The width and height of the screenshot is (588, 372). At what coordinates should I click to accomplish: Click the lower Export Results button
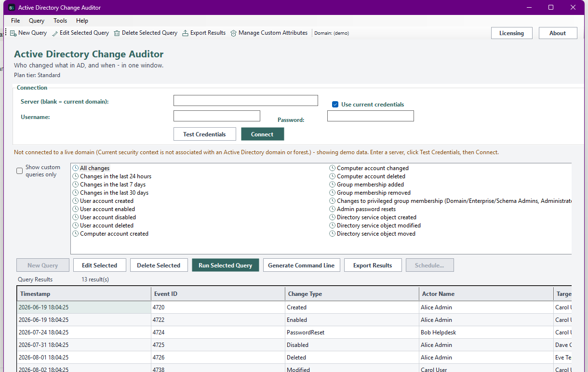[373, 265]
